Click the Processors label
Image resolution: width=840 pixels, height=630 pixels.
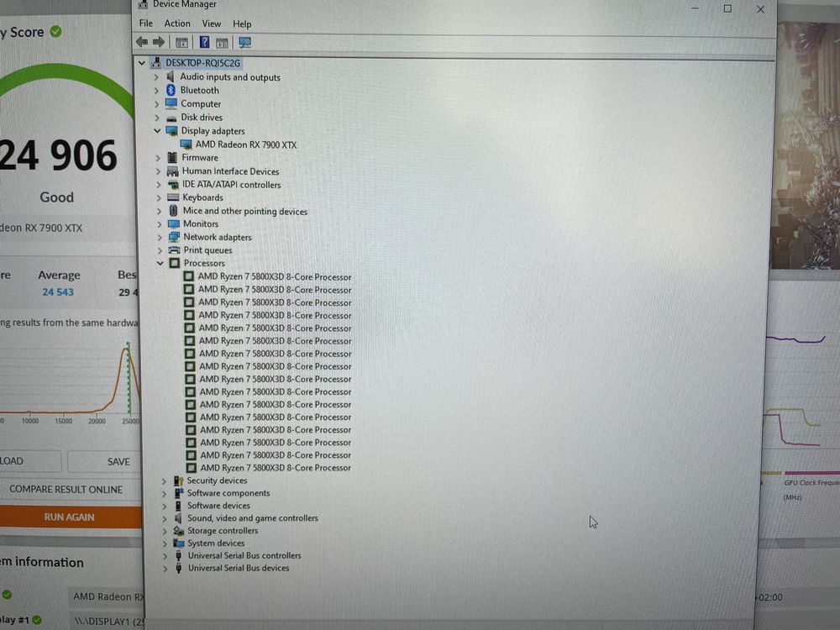204,263
